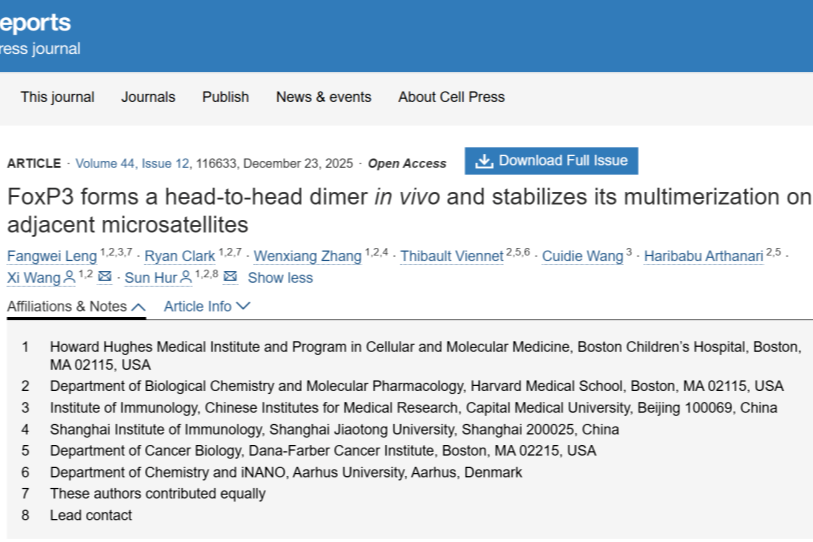This screenshot has height=542, width=813.
Task: Open the Journals menu
Action: (148, 97)
